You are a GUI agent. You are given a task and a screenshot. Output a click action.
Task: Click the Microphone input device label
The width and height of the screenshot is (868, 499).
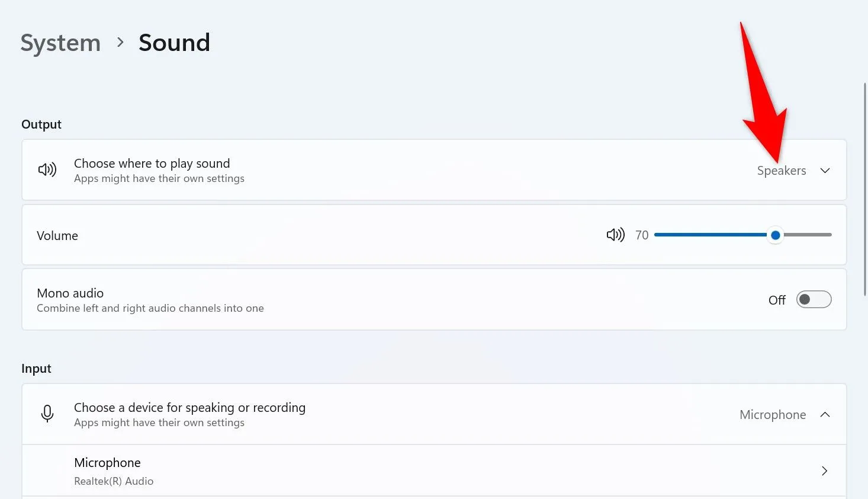(772, 415)
